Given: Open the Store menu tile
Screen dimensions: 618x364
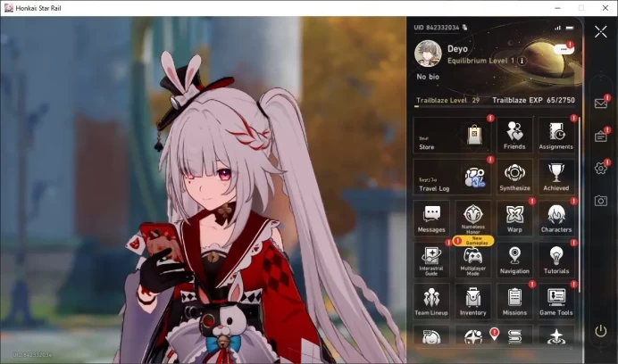Looking at the screenshot, I should point(452,135).
